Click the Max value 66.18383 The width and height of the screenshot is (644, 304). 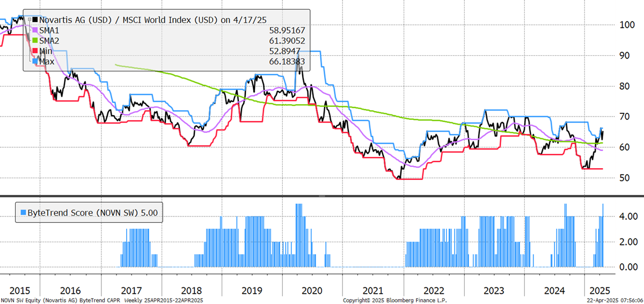click(x=287, y=61)
